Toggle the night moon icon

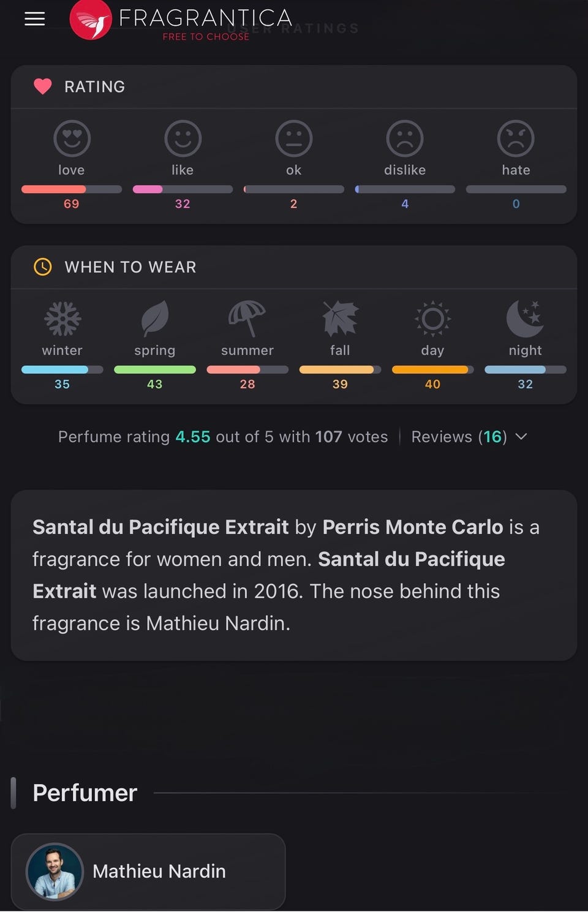click(x=525, y=318)
